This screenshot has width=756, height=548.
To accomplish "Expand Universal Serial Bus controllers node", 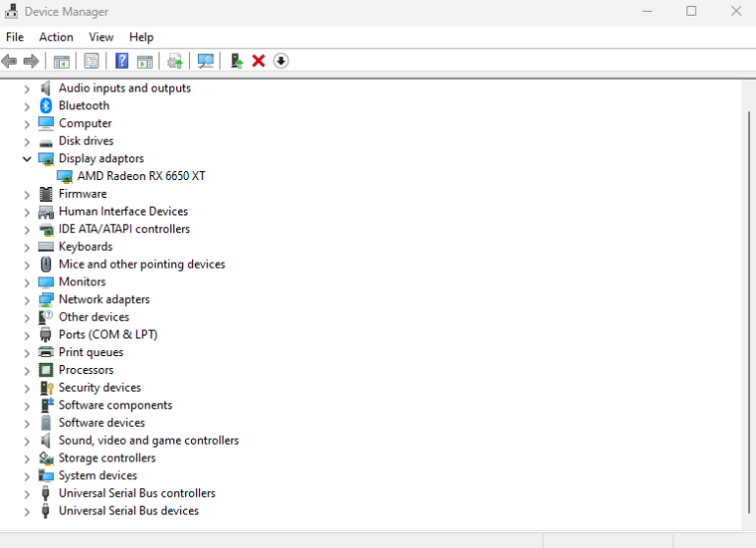I will (27, 494).
